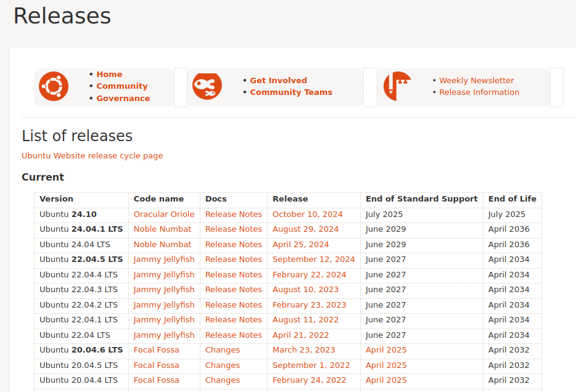Open Focal Fossa link for Ubuntu 20.04.4 LTS
This screenshot has width=576, height=392.
[x=156, y=380]
